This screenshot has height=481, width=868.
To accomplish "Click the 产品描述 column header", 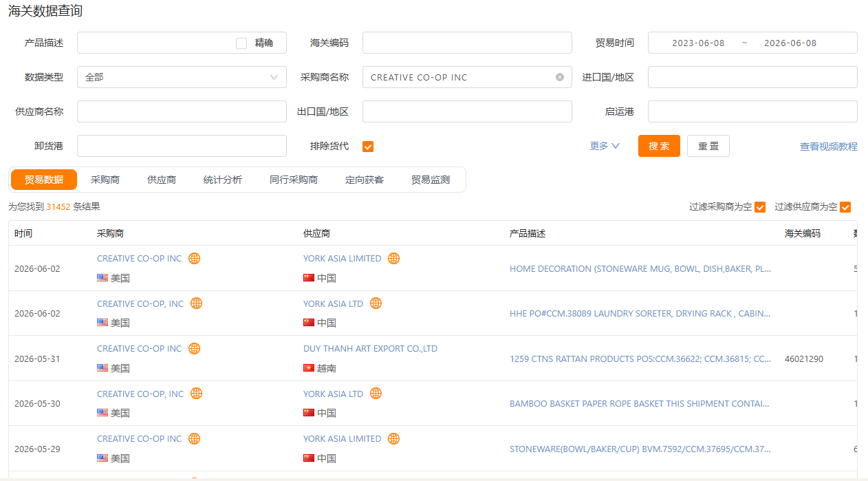I will pos(528,233).
